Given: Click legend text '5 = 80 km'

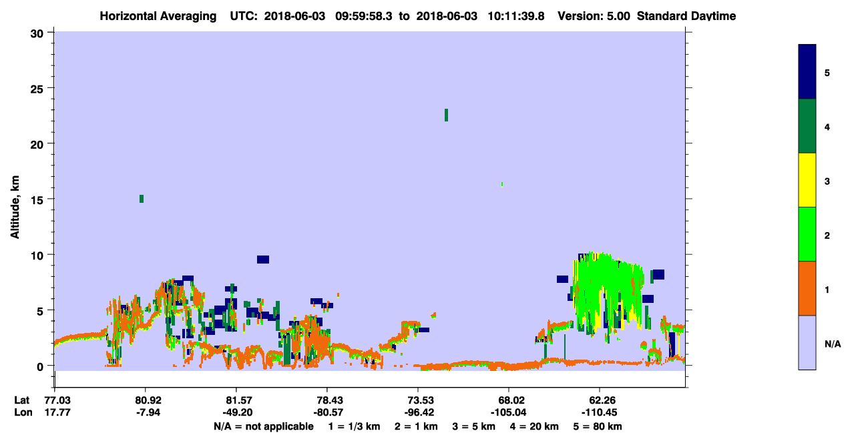Looking at the screenshot, I should coord(598,426).
